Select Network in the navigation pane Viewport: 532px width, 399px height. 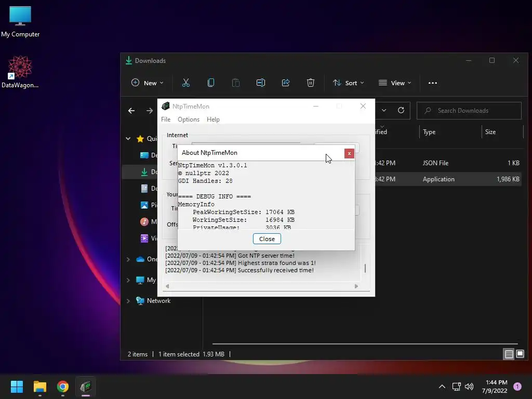click(158, 301)
